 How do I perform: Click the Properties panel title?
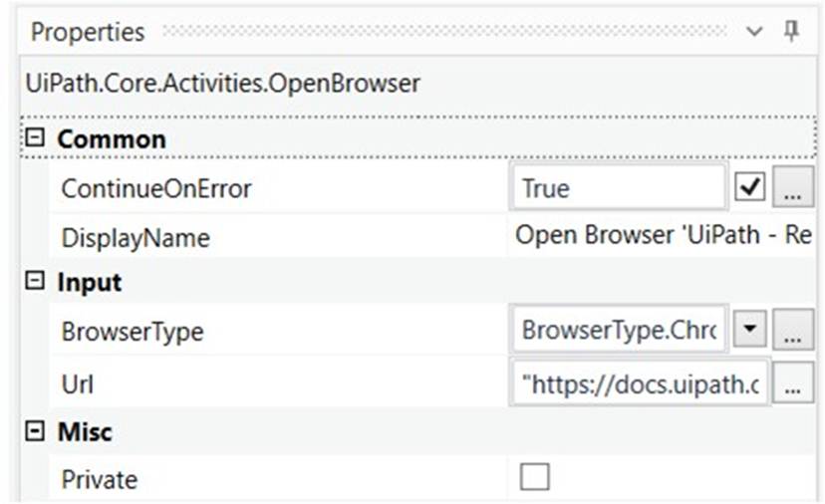coord(88,32)
